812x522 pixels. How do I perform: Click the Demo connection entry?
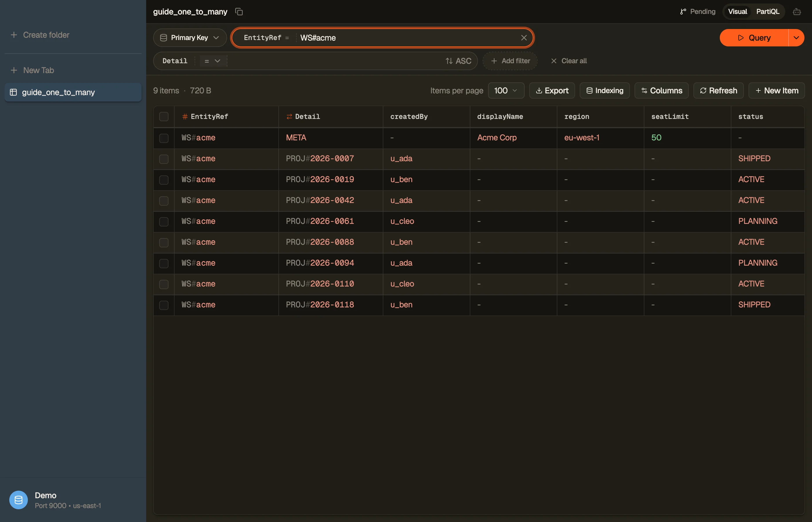click(73, 500)
